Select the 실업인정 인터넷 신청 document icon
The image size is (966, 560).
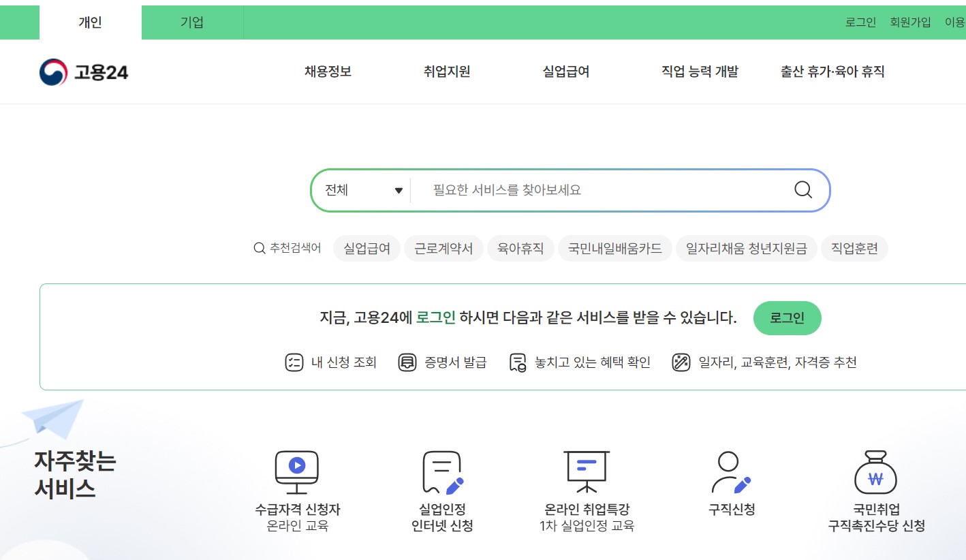pyautogui.click(x=443, y=468)
